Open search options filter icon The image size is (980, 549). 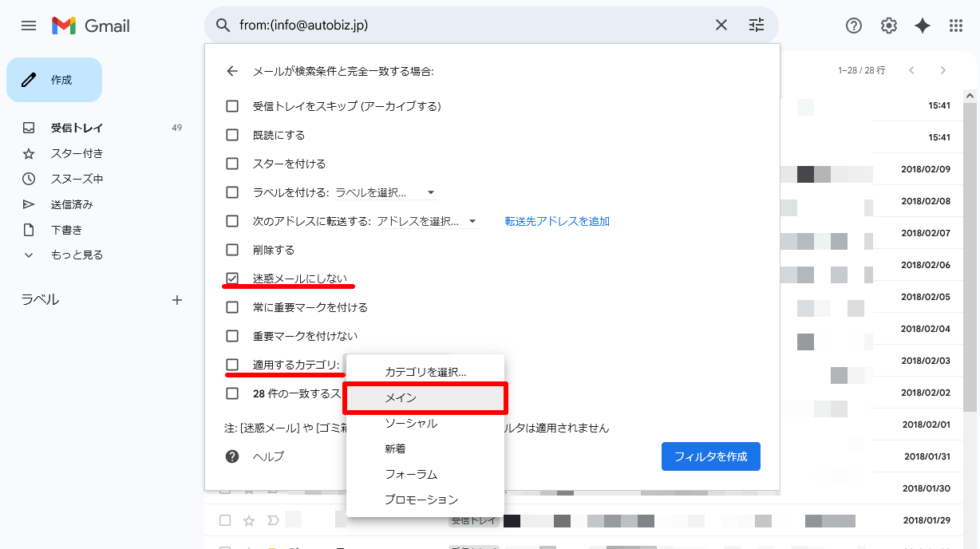(x=757, y=26)
